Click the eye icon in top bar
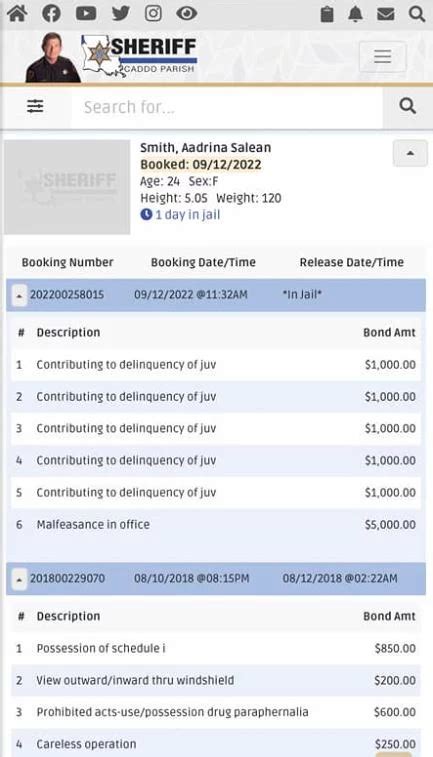433x757 pixels. (186, 13)
